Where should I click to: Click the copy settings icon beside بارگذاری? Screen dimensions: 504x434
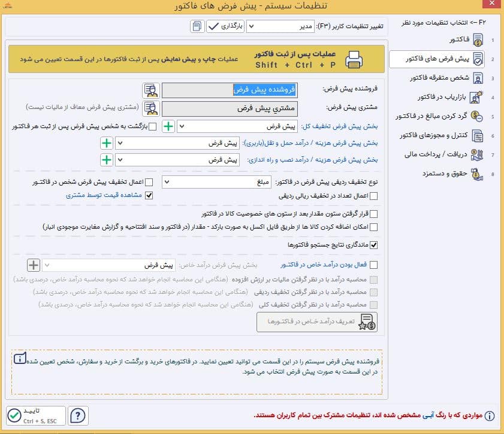tap(197, 26)
